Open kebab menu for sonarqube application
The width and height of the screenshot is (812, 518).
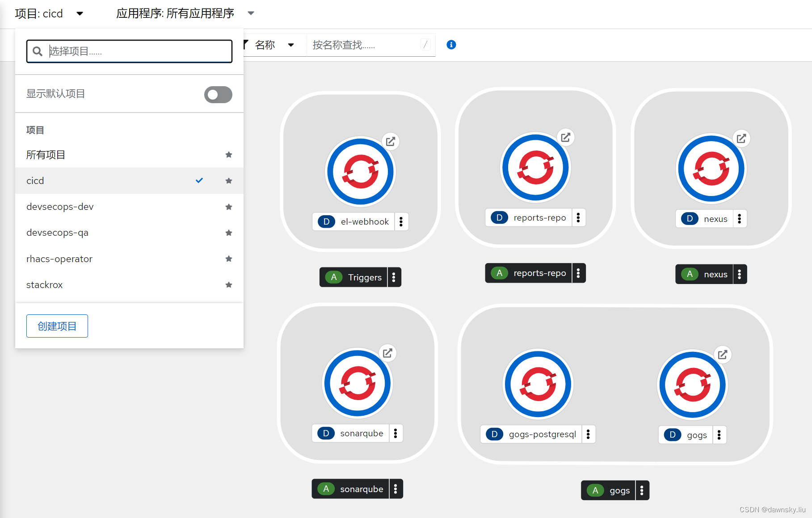395,489
